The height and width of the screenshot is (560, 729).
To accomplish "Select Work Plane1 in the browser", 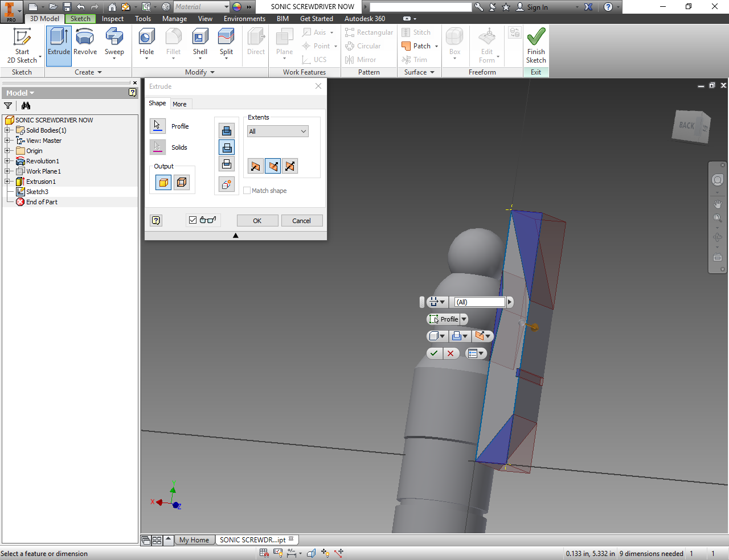I will [43, 171].
